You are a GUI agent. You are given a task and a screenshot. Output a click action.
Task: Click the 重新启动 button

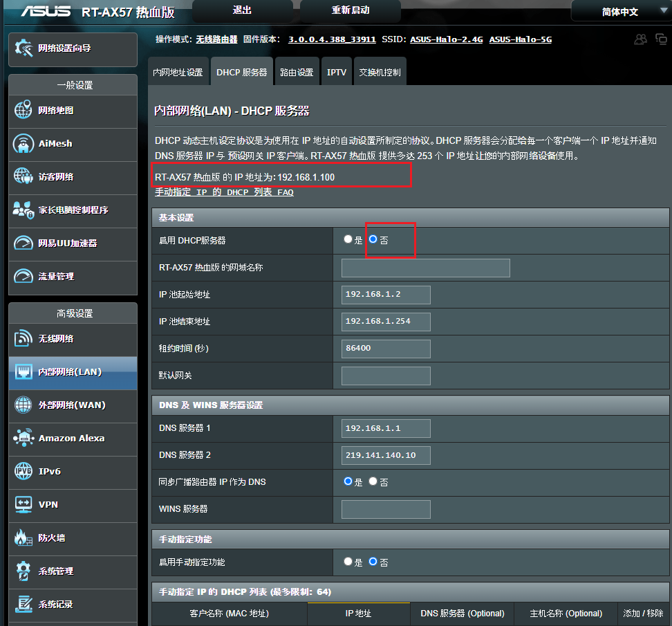click(351, 10)
